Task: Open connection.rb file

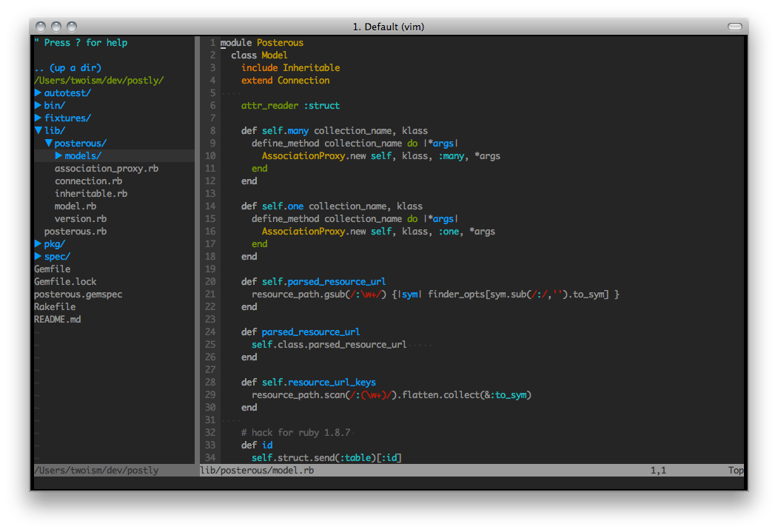Action: (x=88, y=181)
